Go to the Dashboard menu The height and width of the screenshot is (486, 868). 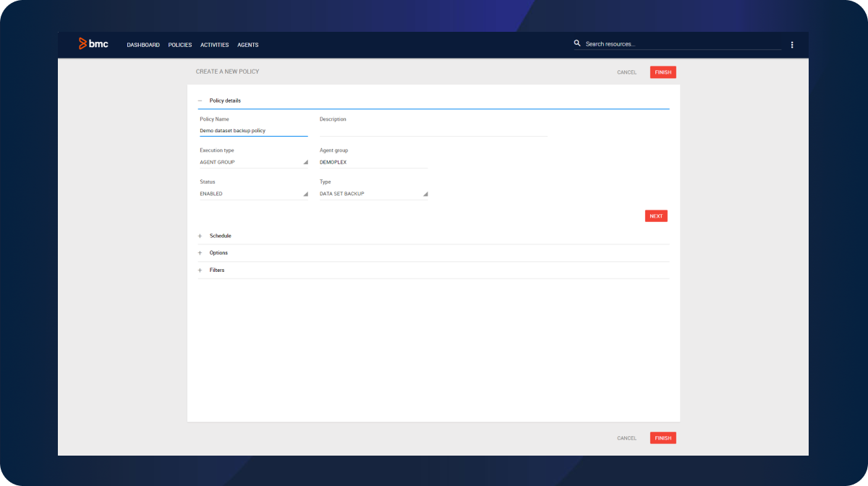pyautogui.click(x=143, y=45)
